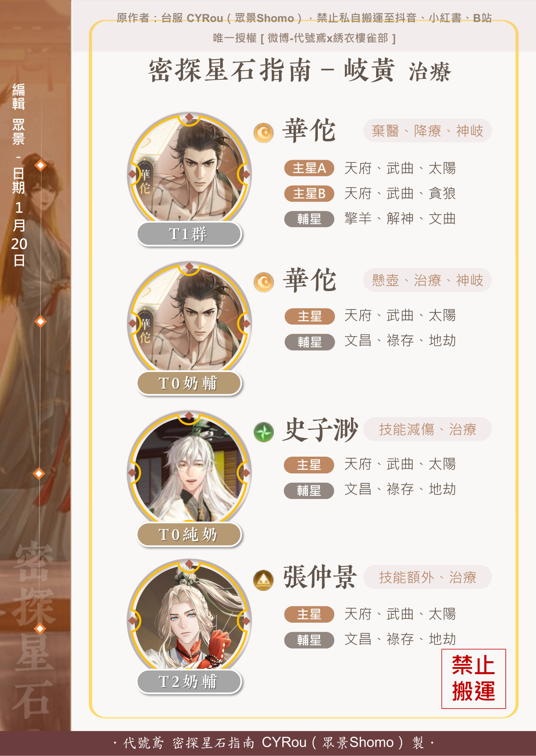Click the red 禁止搬運 stamp box
The height and width of the screenshot is (756, 536).
(474, 679)
